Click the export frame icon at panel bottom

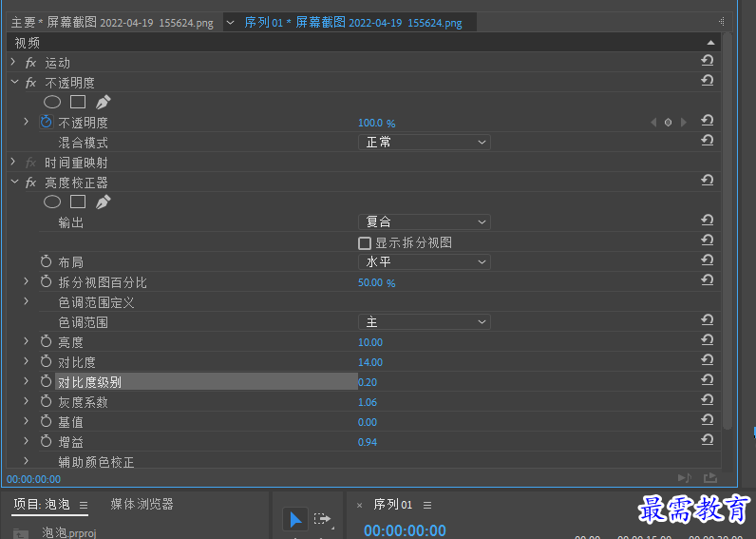[710, 478]
